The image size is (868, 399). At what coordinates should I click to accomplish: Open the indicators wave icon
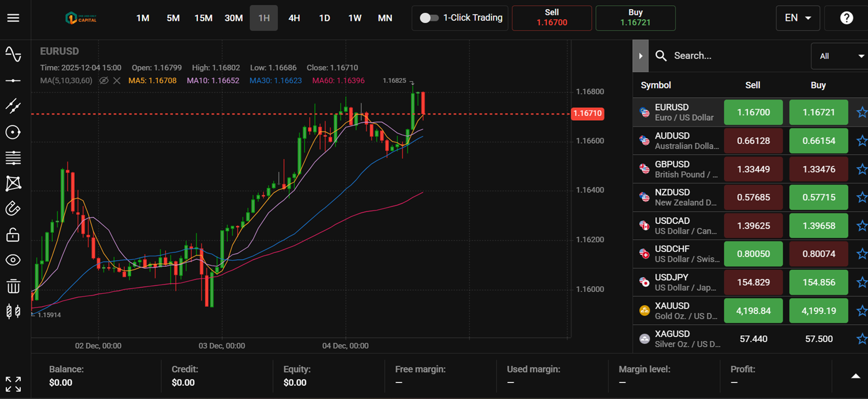(x=13, y=54)
